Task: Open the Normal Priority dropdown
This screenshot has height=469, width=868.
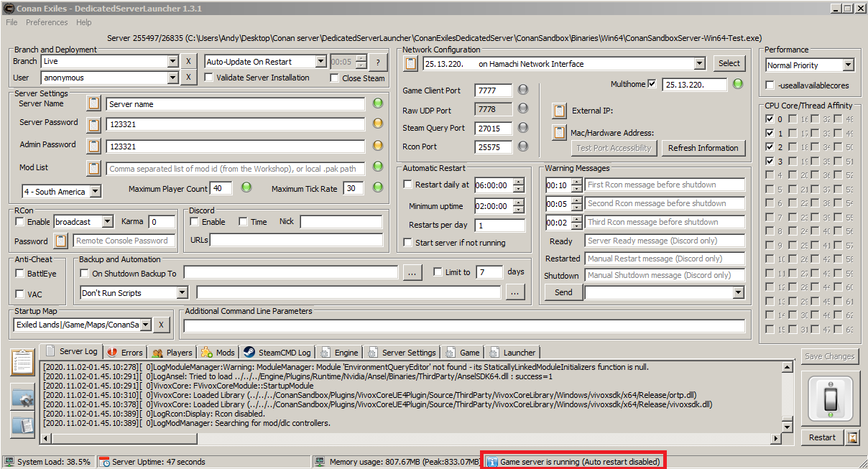Action: (x=849, y=65)
